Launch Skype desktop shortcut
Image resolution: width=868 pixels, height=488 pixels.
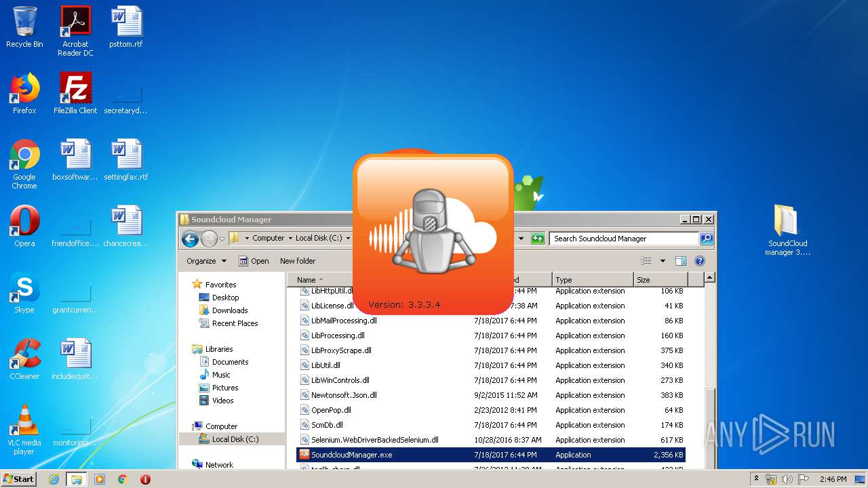point(24,293)
